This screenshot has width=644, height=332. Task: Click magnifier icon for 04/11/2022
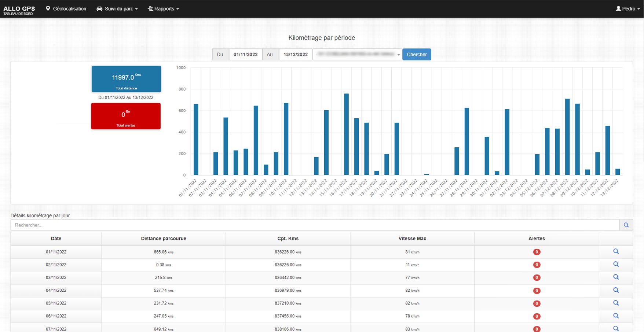click(616, 290)
